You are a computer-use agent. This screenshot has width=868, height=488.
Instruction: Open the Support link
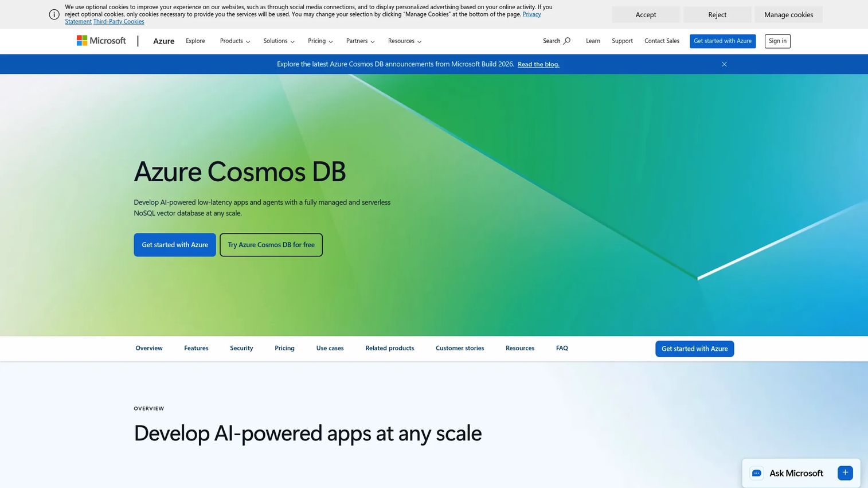622,41
